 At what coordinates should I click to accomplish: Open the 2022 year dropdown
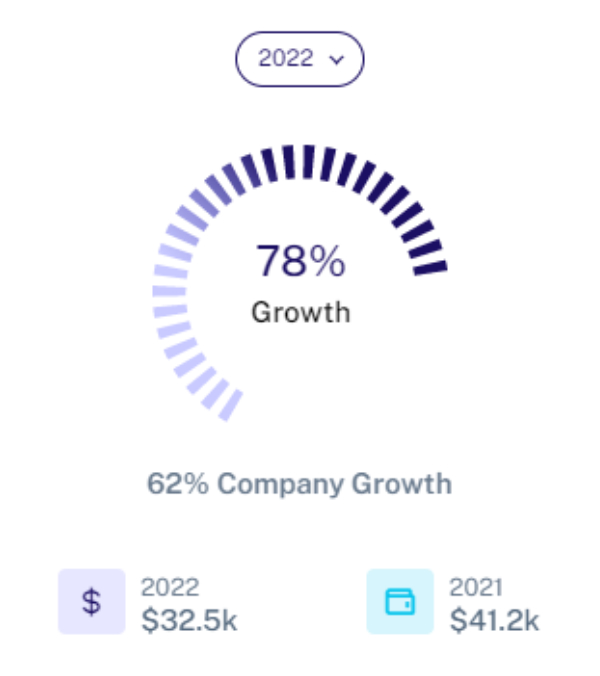(298, 59)
